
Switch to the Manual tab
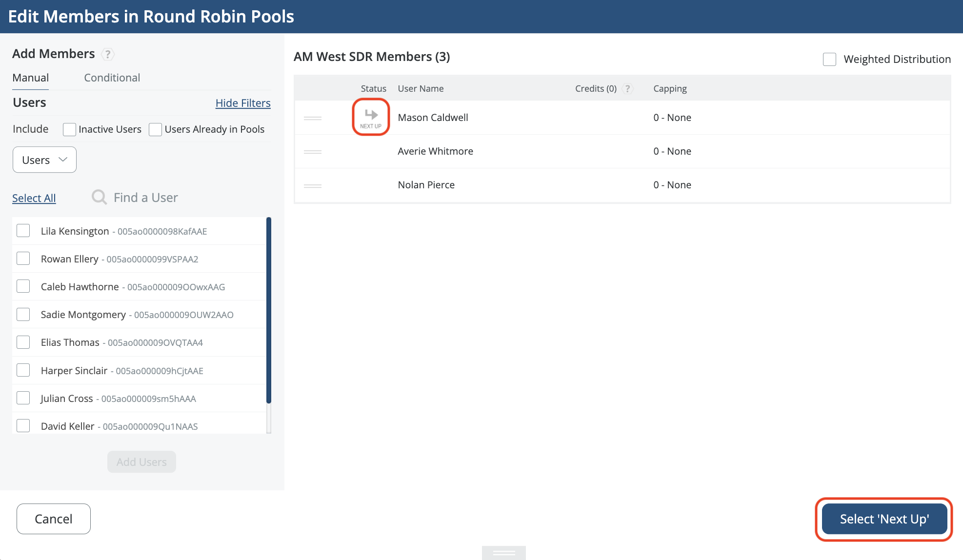coord(30,78)
